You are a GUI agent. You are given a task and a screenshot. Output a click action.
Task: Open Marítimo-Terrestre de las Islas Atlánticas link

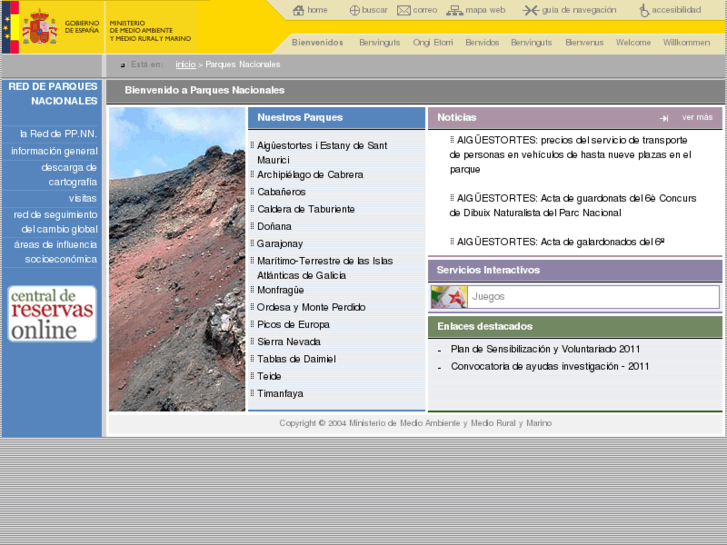325,268
